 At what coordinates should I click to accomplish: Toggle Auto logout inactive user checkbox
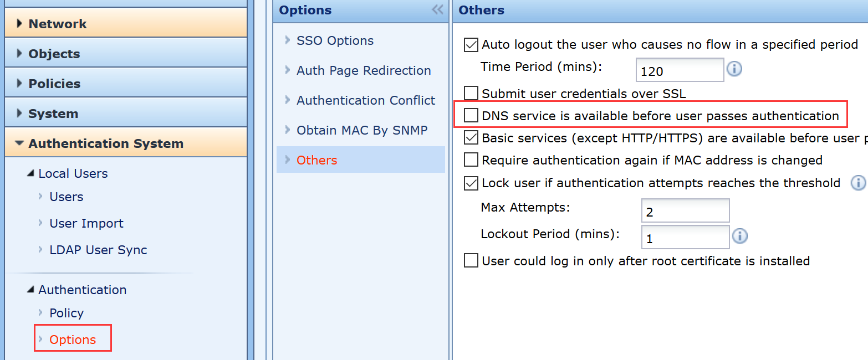point(471,45)
